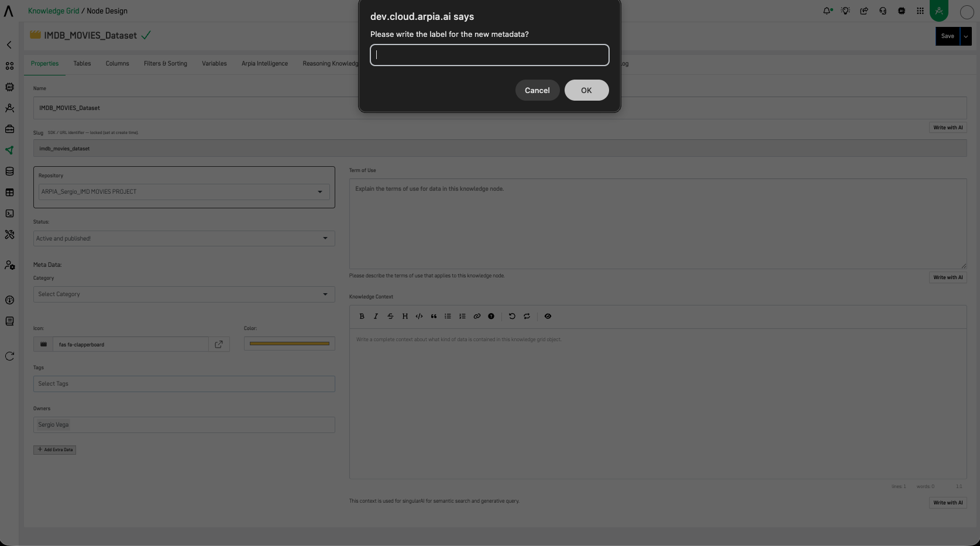Insert numbered list in editor toolbar
Screen dimensions: 980x546
click(x=462, y=316)
